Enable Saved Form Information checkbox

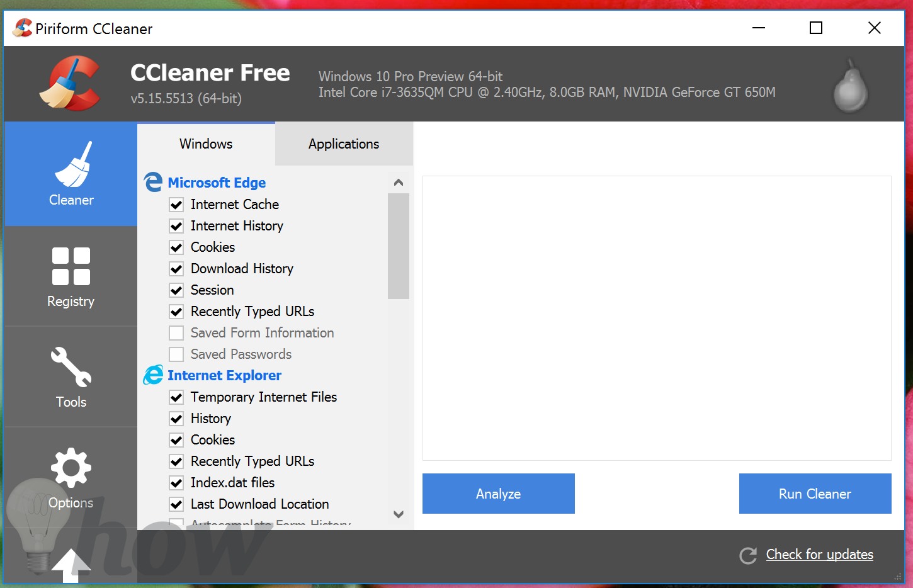click(176, 333)
